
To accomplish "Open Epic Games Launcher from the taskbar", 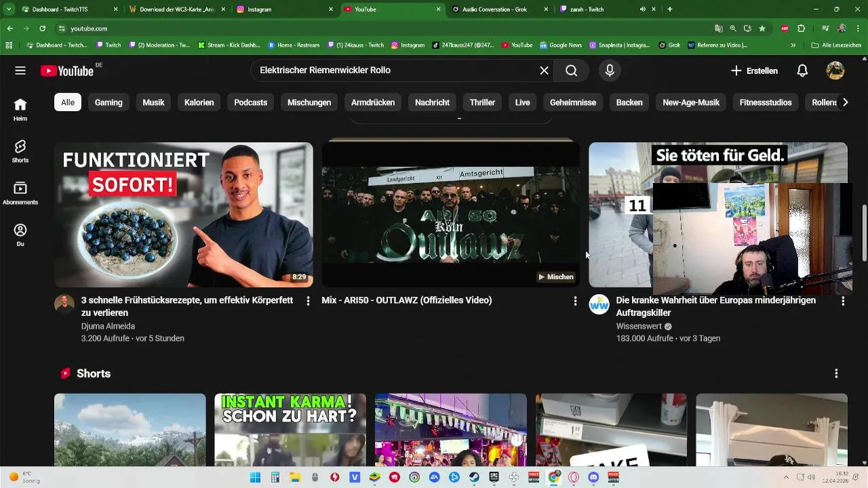I will [x=494, y=477].
